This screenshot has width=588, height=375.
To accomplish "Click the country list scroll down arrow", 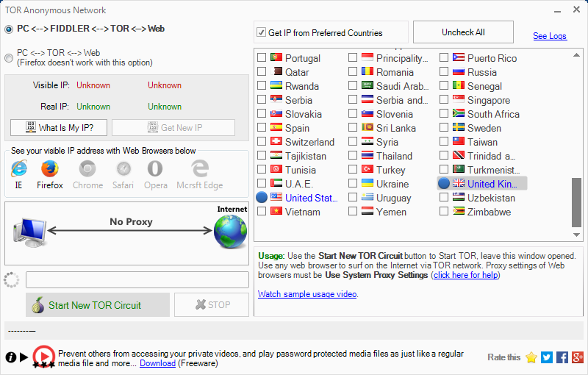I will (x=576, y=235).
